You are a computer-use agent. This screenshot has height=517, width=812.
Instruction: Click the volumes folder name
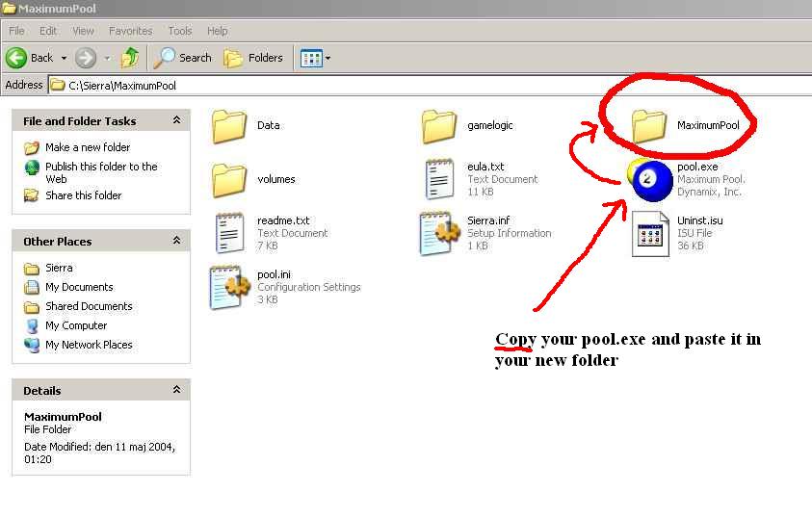click(x=276, y=179)
